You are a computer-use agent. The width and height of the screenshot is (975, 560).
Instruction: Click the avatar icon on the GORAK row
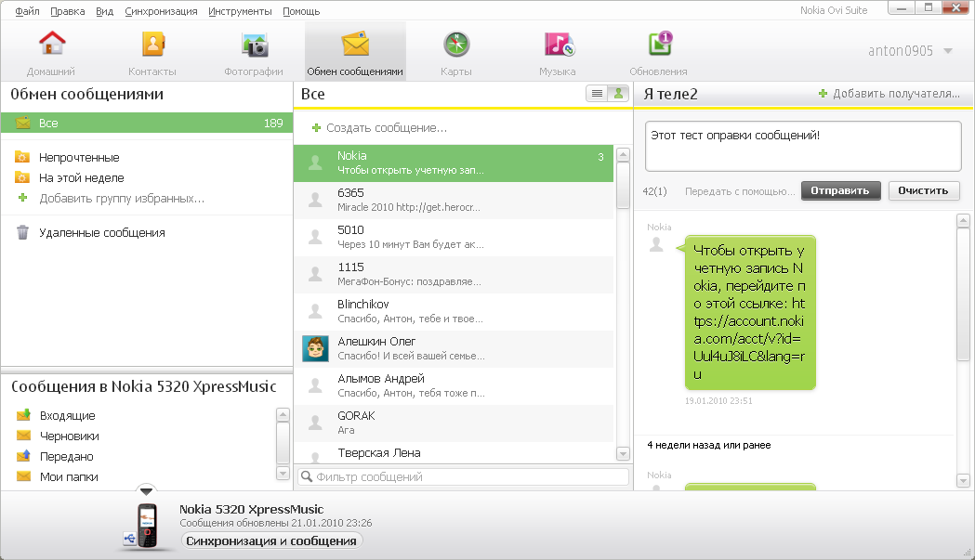coord(316,423)
